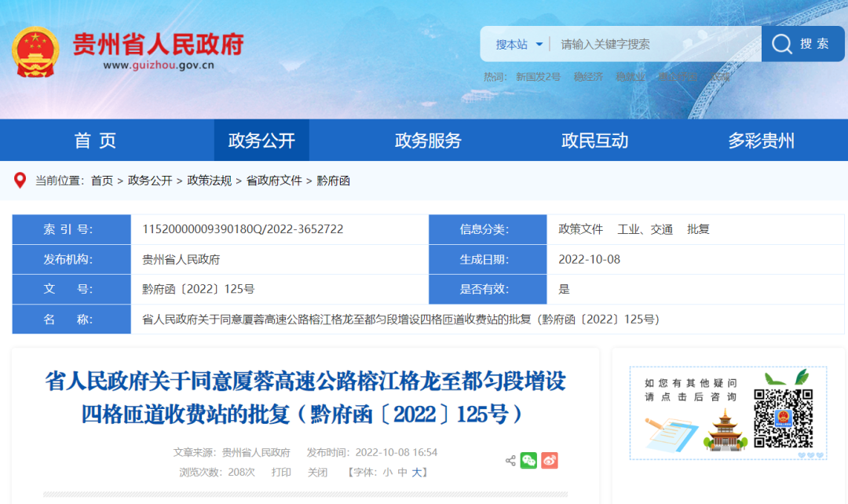Go to 省政府文件 in the breadcrumb
The width and height of the screenshot is (848, 504).
tap(274, 181)
